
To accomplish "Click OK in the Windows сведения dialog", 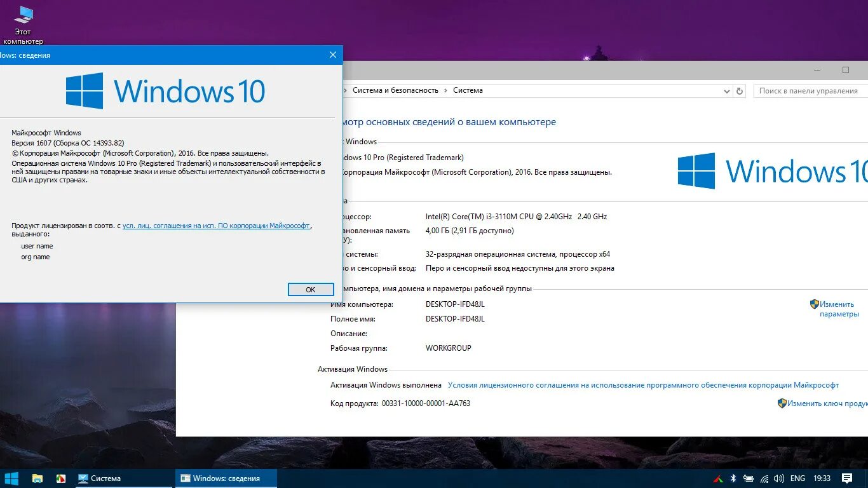I will point(311,289).
